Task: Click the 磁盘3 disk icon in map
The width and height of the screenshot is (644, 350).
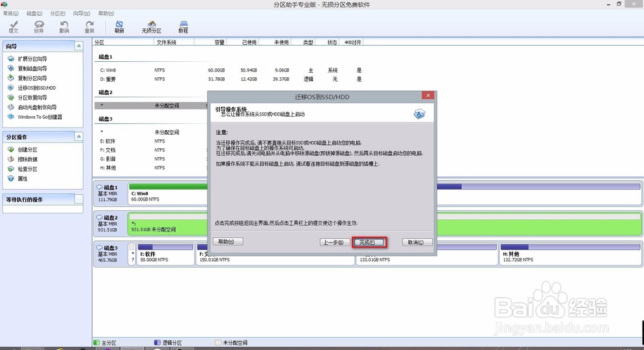Action: click(99, 248)
